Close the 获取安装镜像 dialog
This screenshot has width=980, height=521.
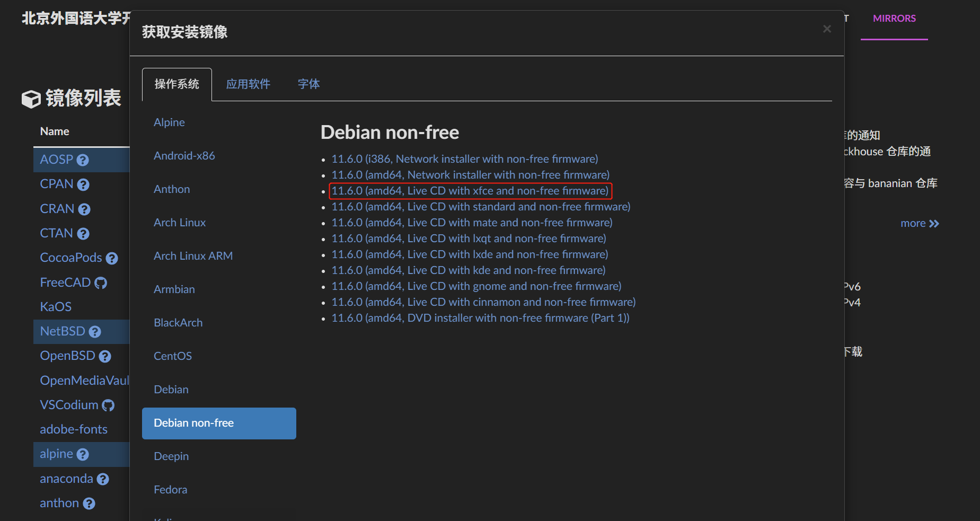[x=827, y=29]
